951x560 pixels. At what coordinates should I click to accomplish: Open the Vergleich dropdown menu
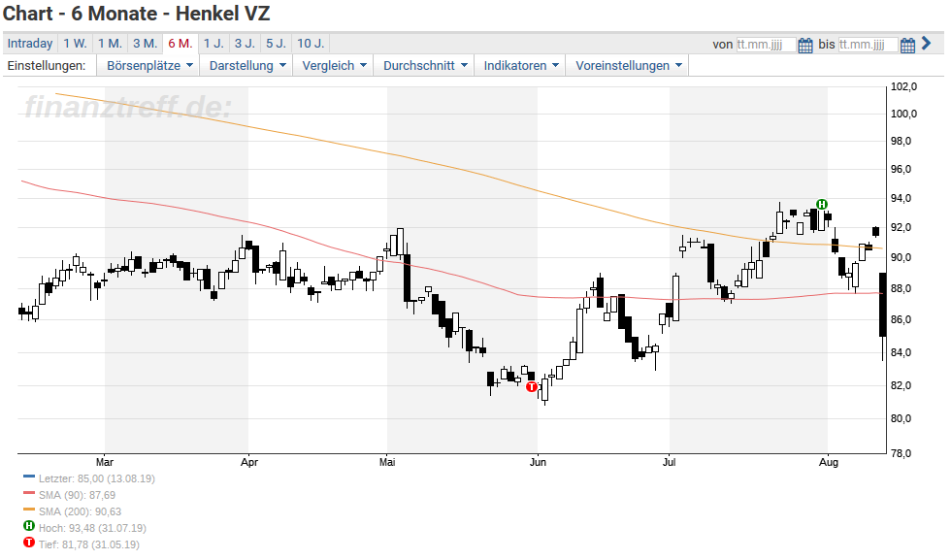[334, 66]
